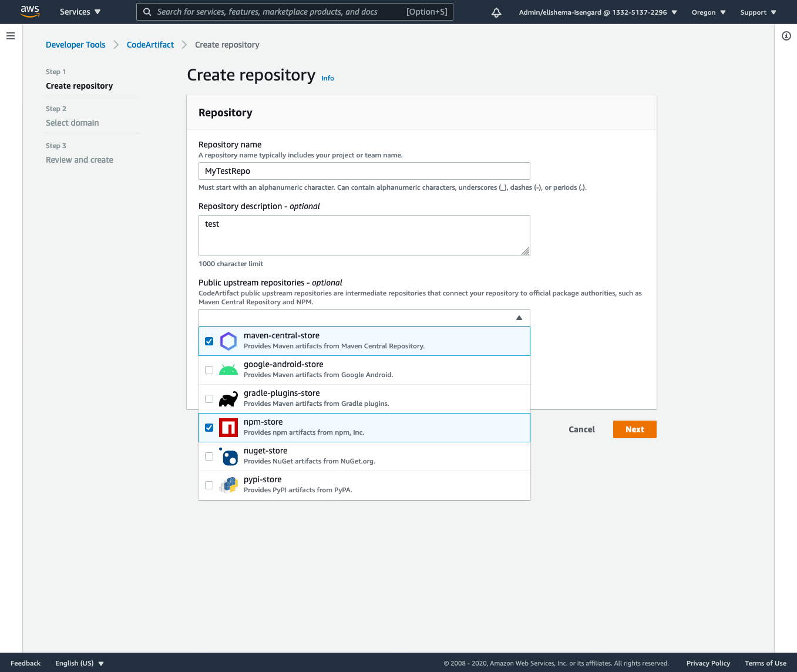Expand the Support menu
Screen dimensions: 797x672
[758, 12]
